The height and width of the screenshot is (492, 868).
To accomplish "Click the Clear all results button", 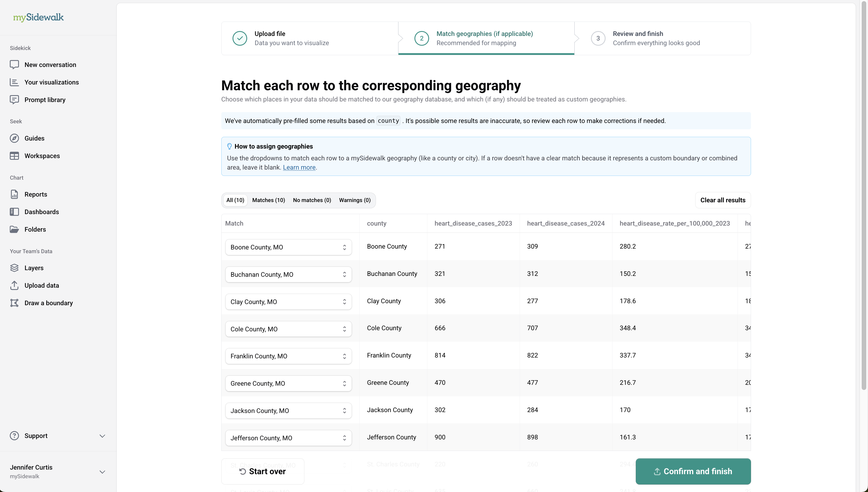I will [x=722, y=200].
